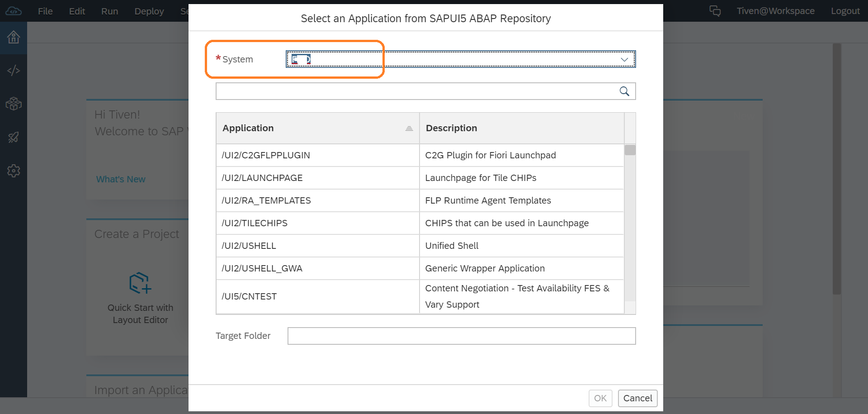
Task: Select the /UI2/LAUNCHPAGE application
Action: click(318, 178)
